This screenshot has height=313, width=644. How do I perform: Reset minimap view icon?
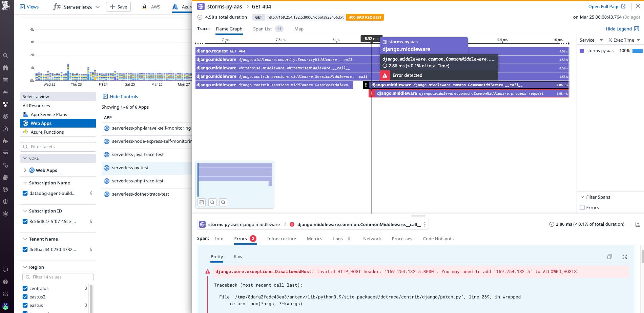pos(202,202)
